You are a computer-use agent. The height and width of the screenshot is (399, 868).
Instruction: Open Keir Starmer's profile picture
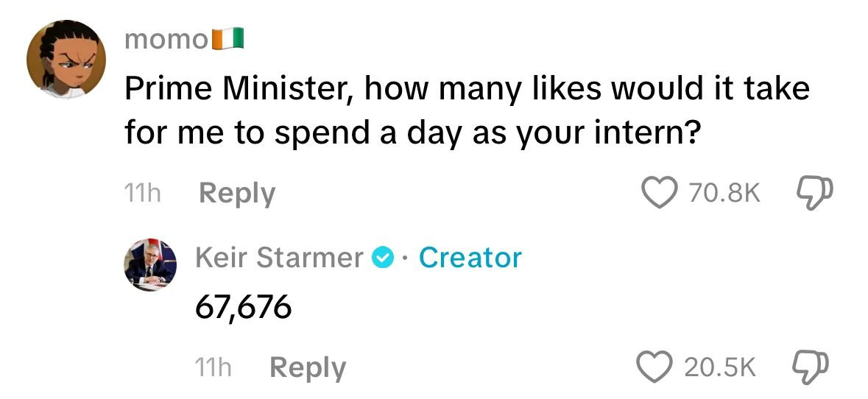[x=149, y=263]
